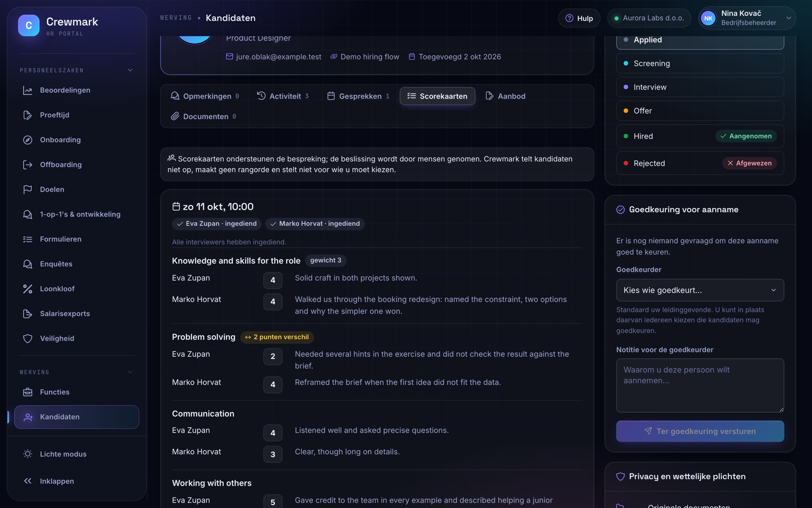Click the Proeftijd sidebar icon

27,115
